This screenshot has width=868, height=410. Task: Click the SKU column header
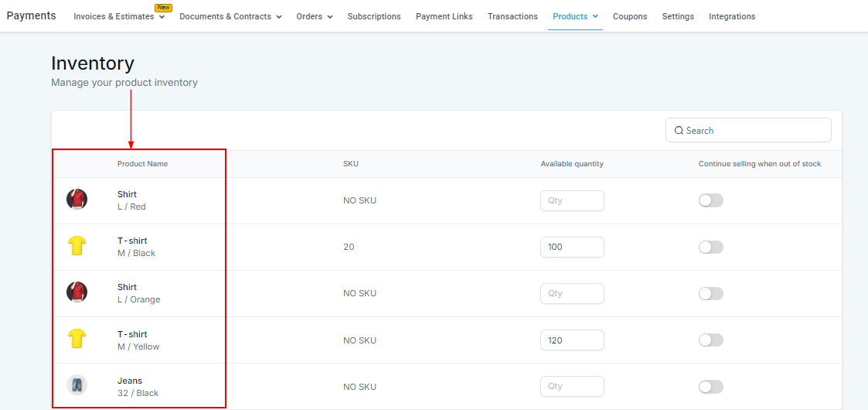click(350, 164)
